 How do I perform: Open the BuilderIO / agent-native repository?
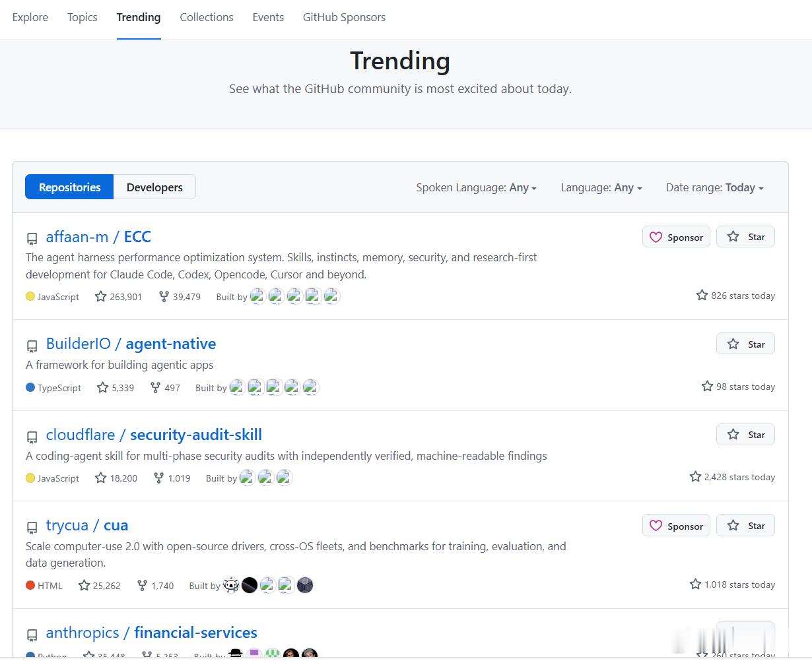coord(131,344)
